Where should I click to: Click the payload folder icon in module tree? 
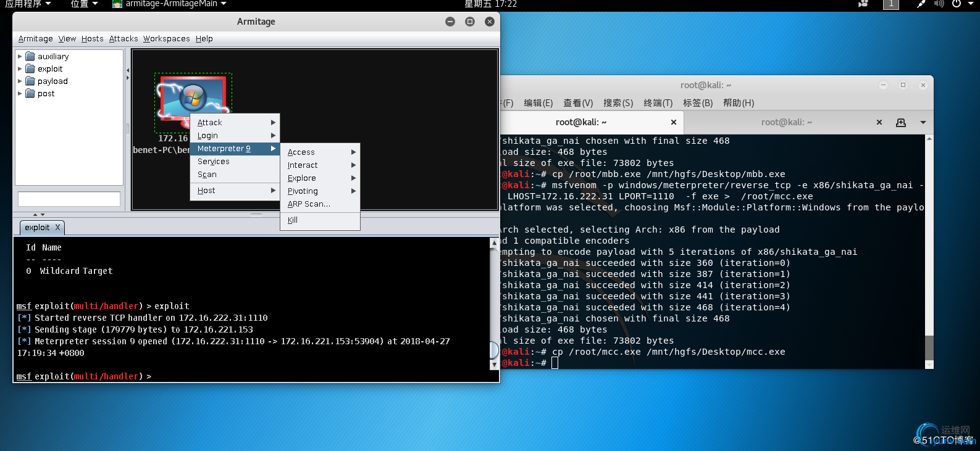click(30, 81)
